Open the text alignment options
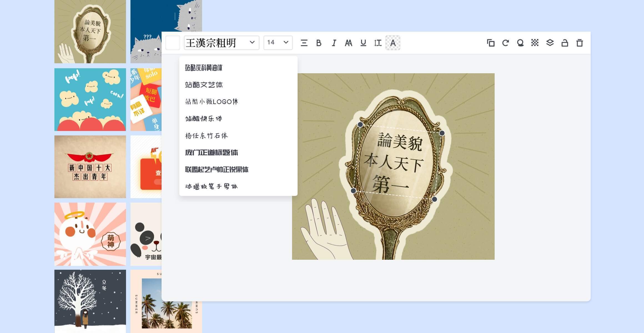The width and height of the screenshot is (644, 333). tap(304, 43)
